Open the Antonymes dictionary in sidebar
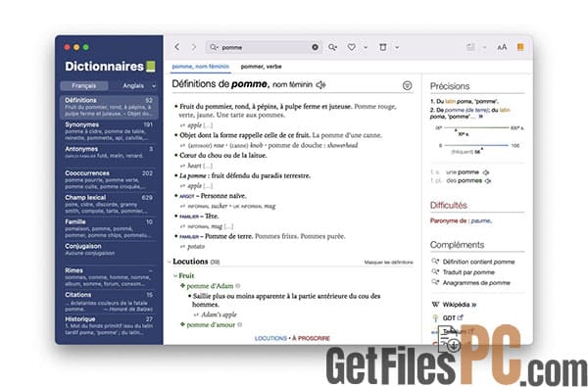This screenshot has width=588, height=387. [109, 152]
